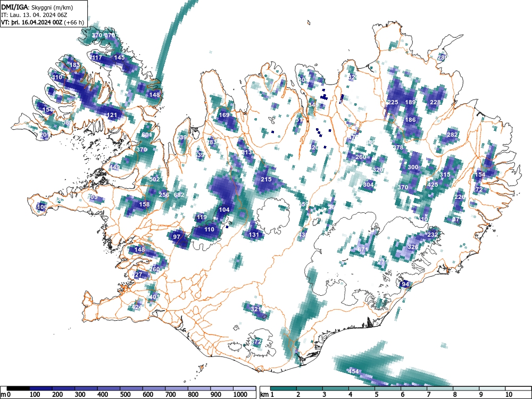Viewport: 532px width, 399px height.
Task: Pick the pale swatch between km 9 and 10
Action: 492,388
